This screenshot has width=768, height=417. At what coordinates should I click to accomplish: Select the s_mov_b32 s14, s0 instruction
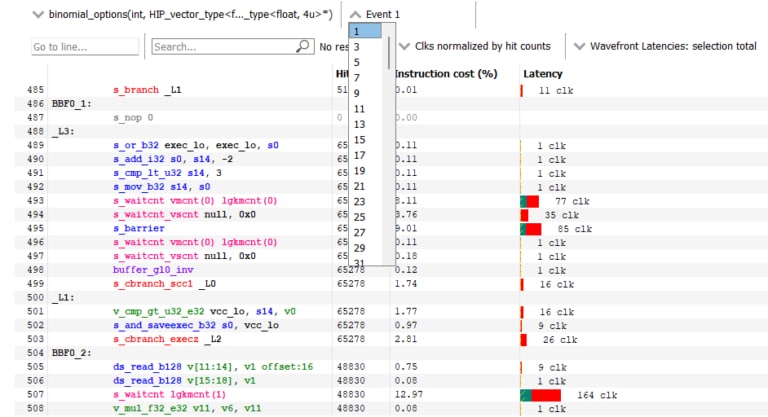point(162,187)
